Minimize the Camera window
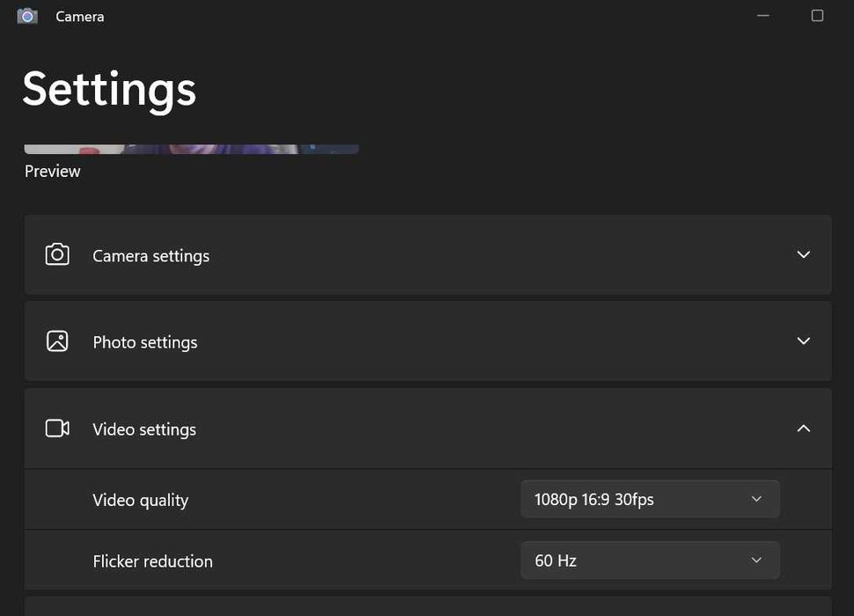Image resolution: width=854 pixels, height=616 pixels. pos(763,16)
